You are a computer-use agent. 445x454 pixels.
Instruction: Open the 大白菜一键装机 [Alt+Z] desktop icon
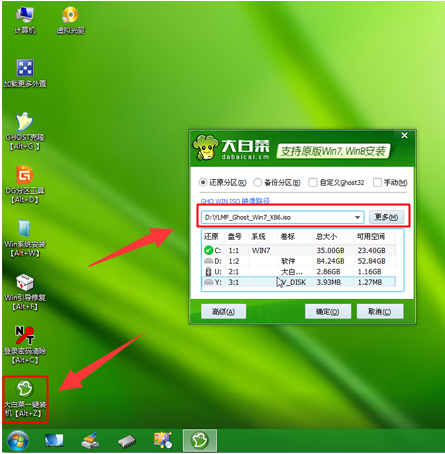[x=25, y=399]
